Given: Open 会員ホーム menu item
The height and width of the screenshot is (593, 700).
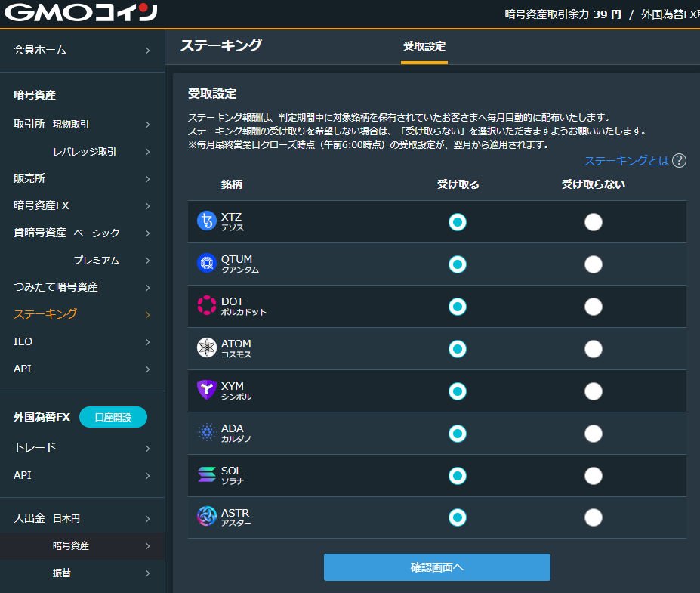Looking at the screenshot, I should pyautogui.click(x=82, y=50).
